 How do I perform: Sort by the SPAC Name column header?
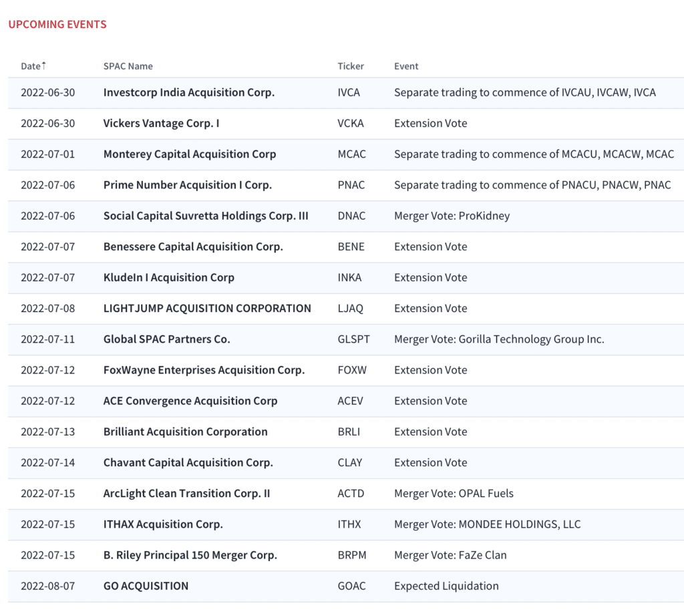coord(128,66)
